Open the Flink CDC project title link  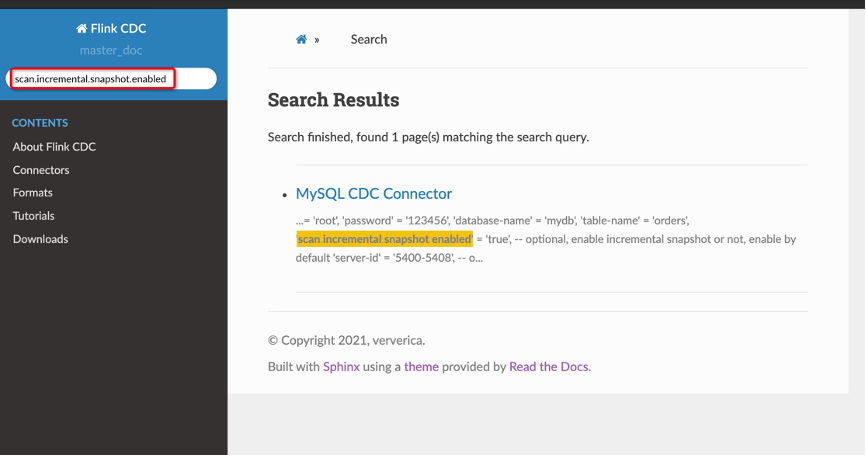coord(119,29)
